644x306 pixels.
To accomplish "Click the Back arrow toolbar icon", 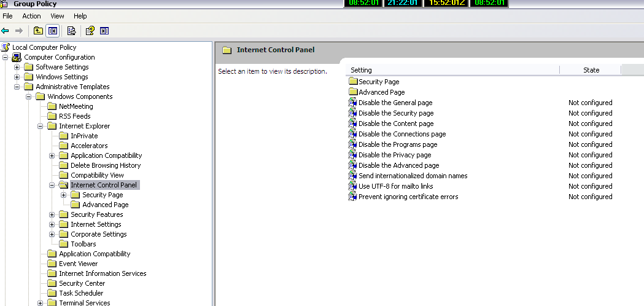I will [6, 31].
